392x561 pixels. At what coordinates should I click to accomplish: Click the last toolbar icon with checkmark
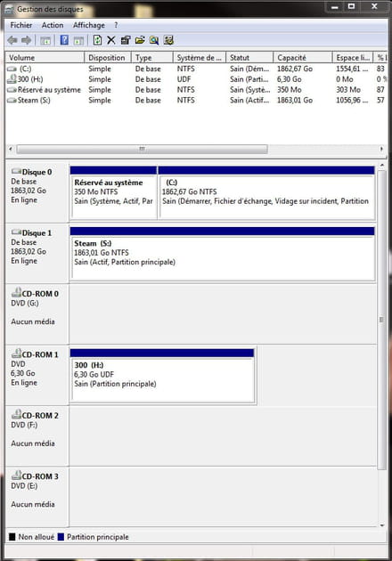168,40
